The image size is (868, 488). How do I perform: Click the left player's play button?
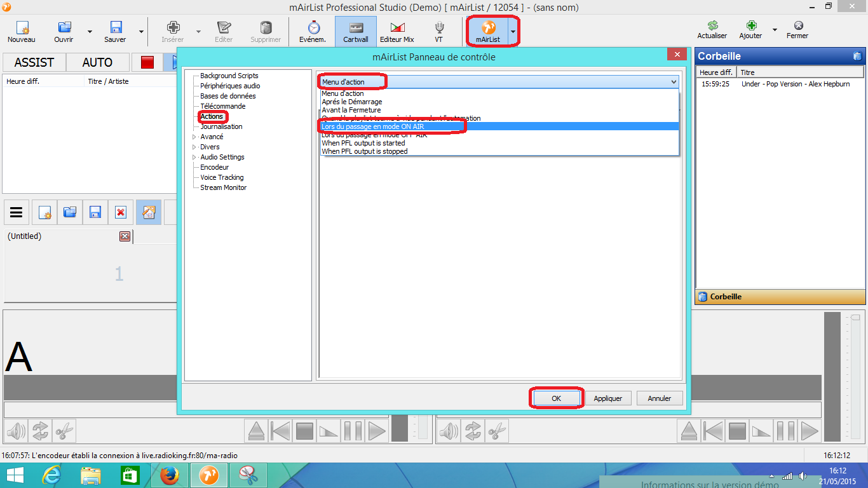click(377, 431)
